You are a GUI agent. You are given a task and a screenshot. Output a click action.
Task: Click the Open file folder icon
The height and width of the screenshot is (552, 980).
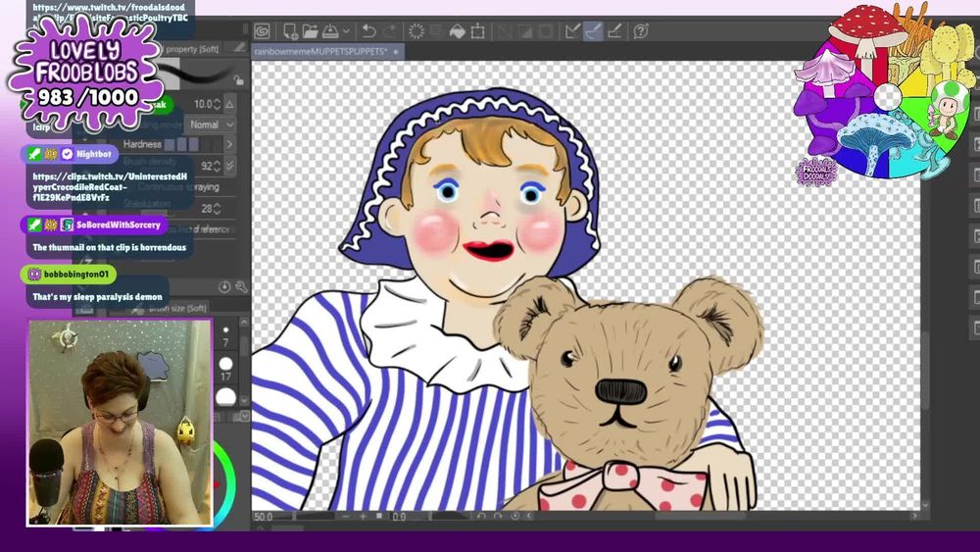pyautogui.click(x=310, y=31)
